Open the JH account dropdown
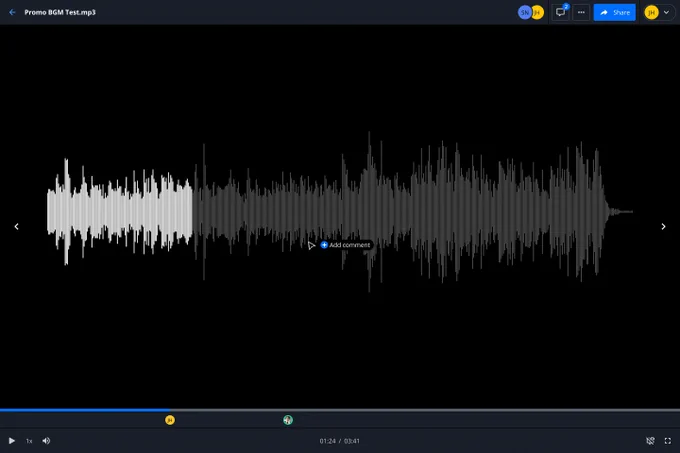Image resolution: width=680 pixels, height=453 pixels. [659, 12]
